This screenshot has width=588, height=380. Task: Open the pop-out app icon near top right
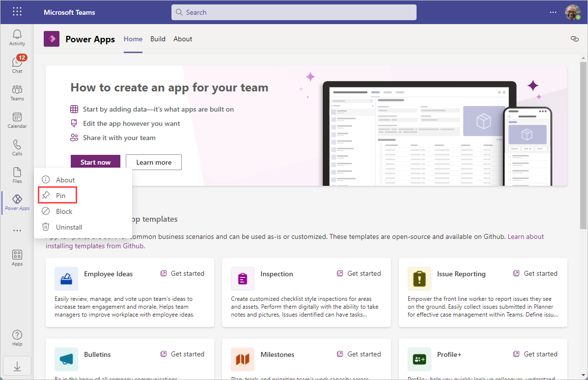[574, 38]
